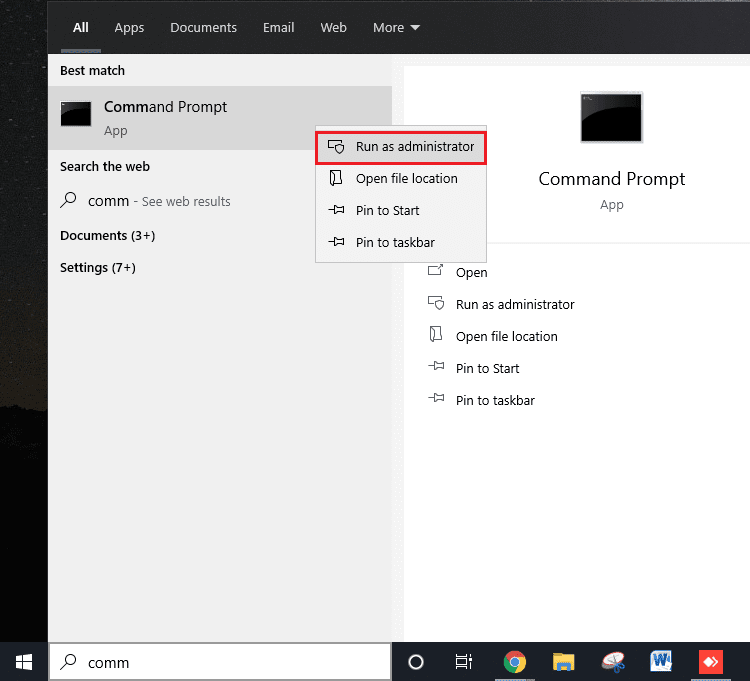
Task: Open Task View on the taskbar
Action: tap(464, 662)
